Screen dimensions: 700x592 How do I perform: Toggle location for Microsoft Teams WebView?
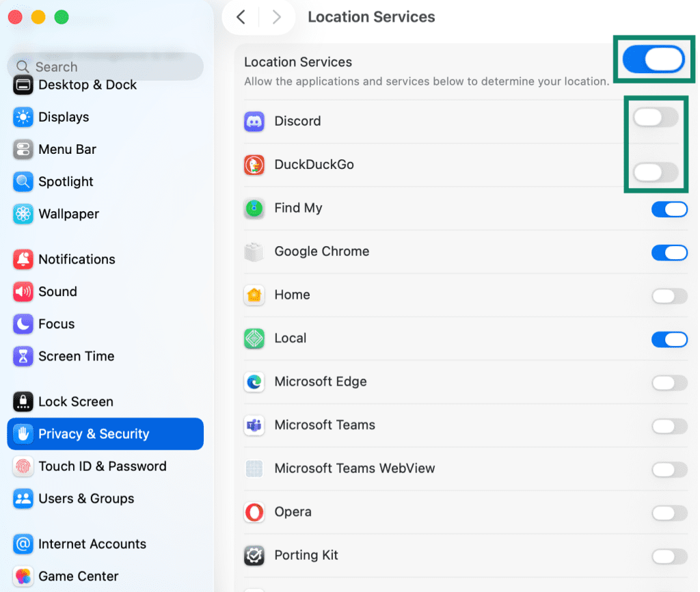pos(669,469)
